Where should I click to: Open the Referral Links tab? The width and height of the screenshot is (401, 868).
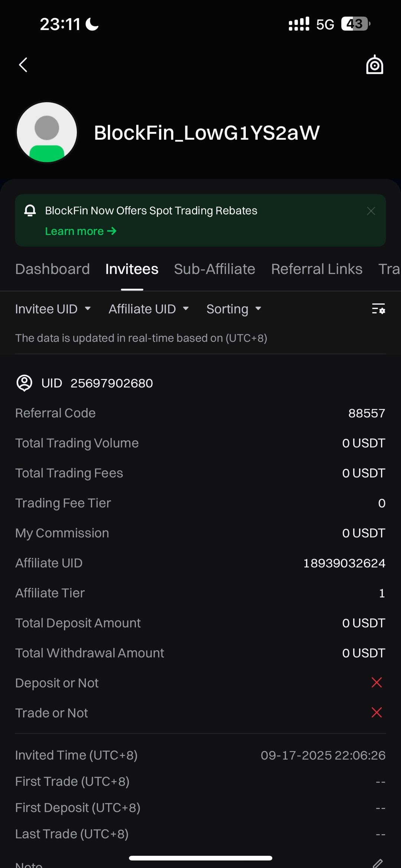(x=317, y=269)
